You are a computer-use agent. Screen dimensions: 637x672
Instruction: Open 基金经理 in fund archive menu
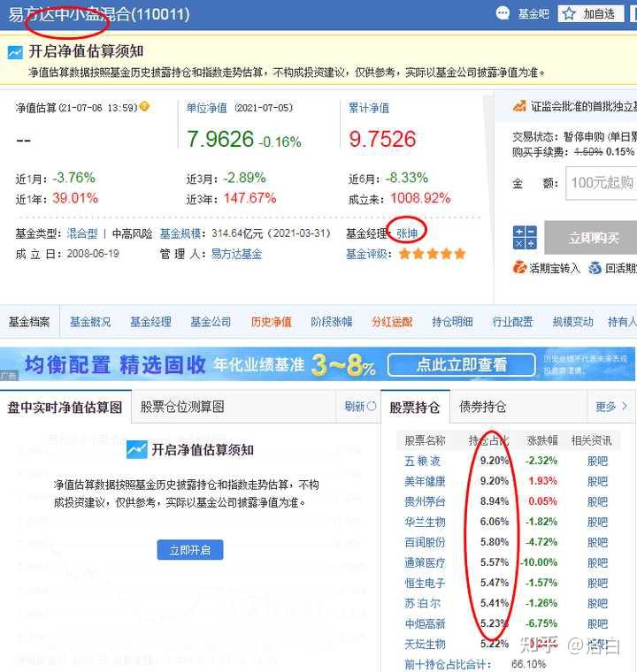tap(150, 322)
